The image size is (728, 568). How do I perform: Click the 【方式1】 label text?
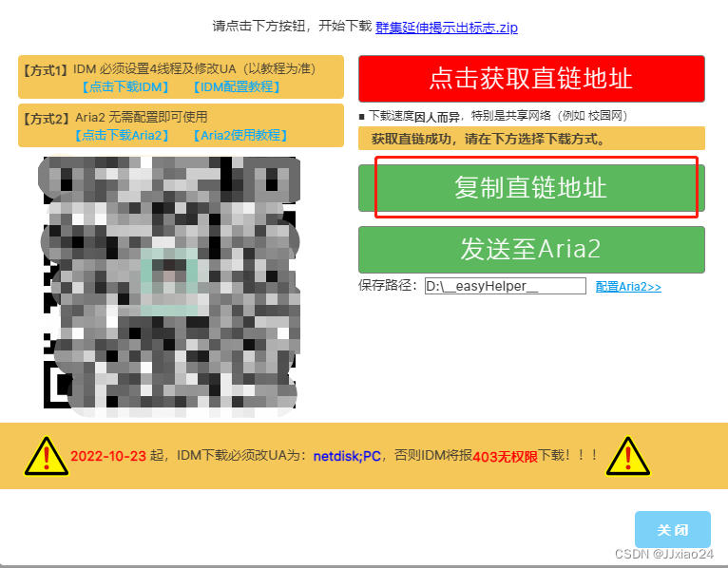[x=46, y=70]
